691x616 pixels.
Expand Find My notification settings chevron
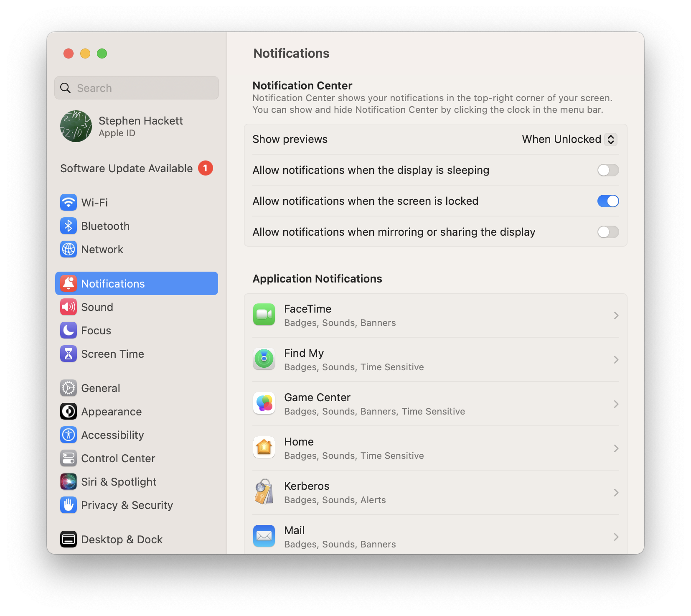tap(616, 360)
